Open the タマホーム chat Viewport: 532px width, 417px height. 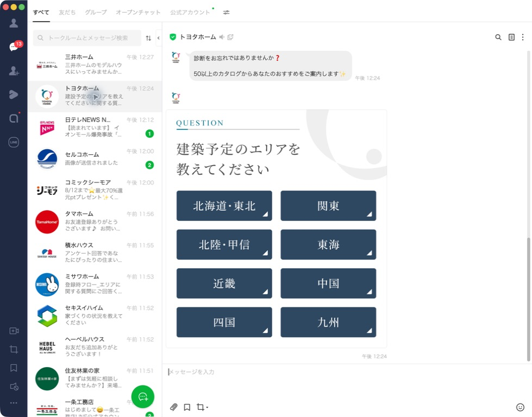(x=95, y=222)
